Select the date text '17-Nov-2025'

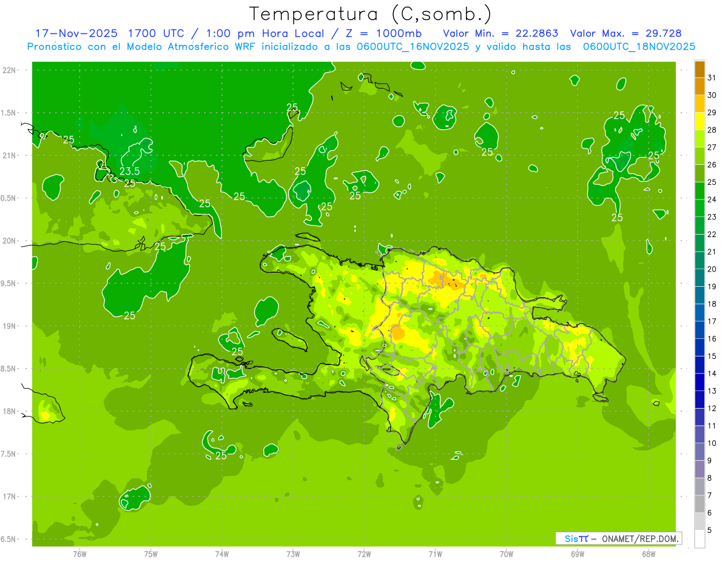coord(77,33)
